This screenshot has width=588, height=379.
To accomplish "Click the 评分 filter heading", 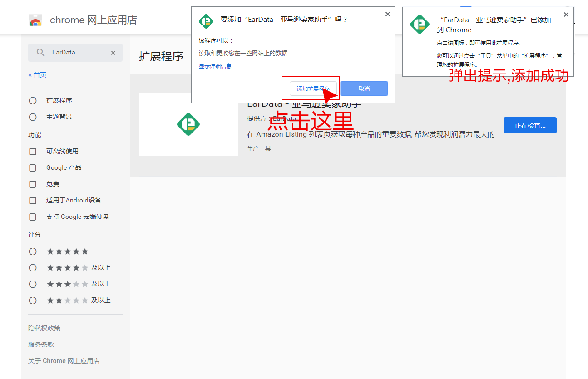I will click(x=35, y=235).
